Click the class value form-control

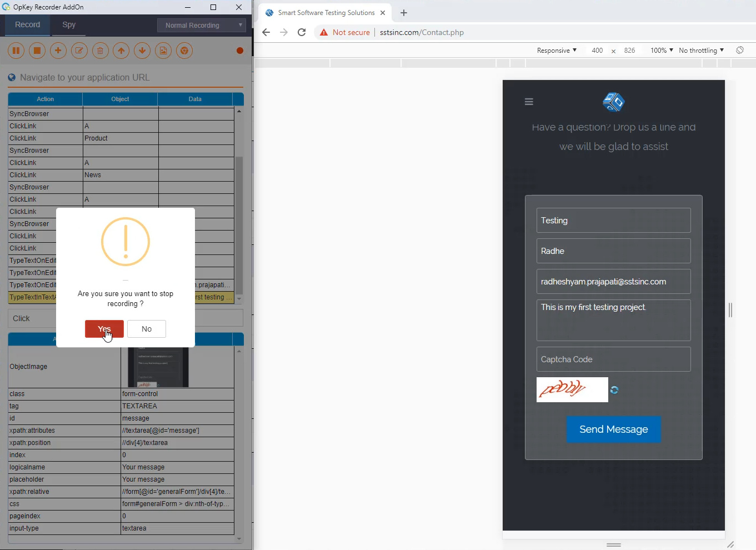point(177,394)
